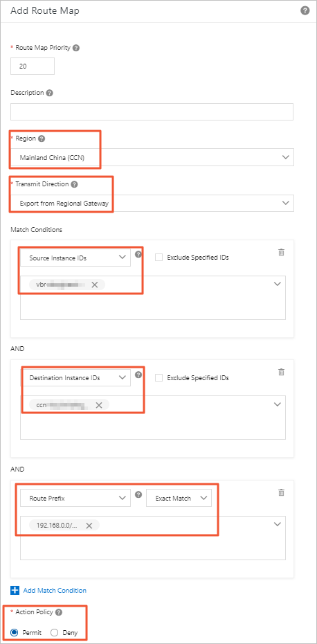Delete the Route Prefix match condition
Image resolution: width=317 pixels, height=644 pixels.
tap(281, 492)
